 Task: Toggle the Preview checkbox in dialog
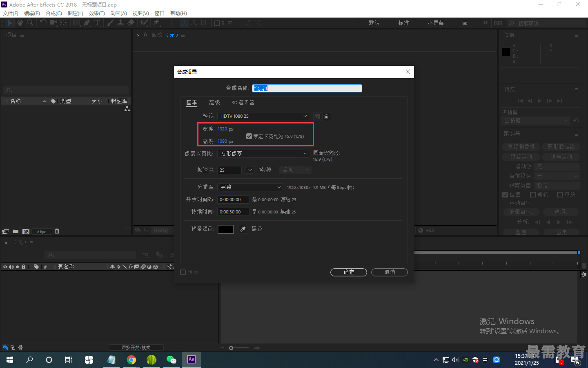[x=183, y=272]
